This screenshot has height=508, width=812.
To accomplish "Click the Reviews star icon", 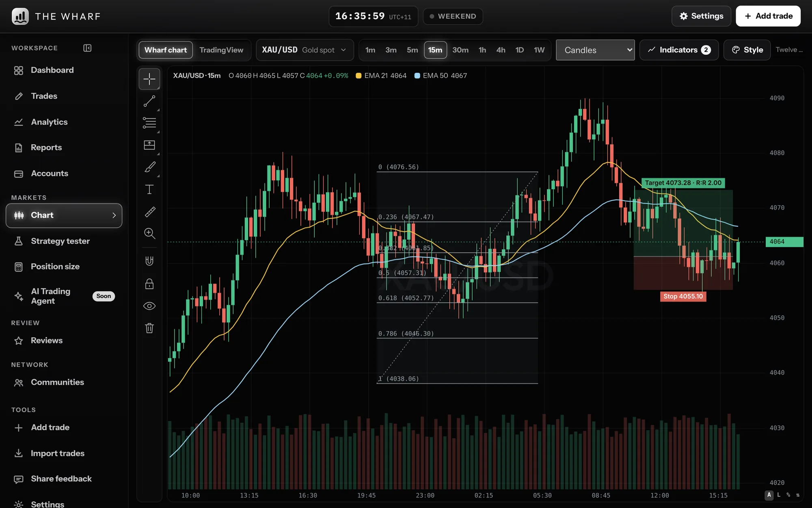I will [x=19, y=341].
